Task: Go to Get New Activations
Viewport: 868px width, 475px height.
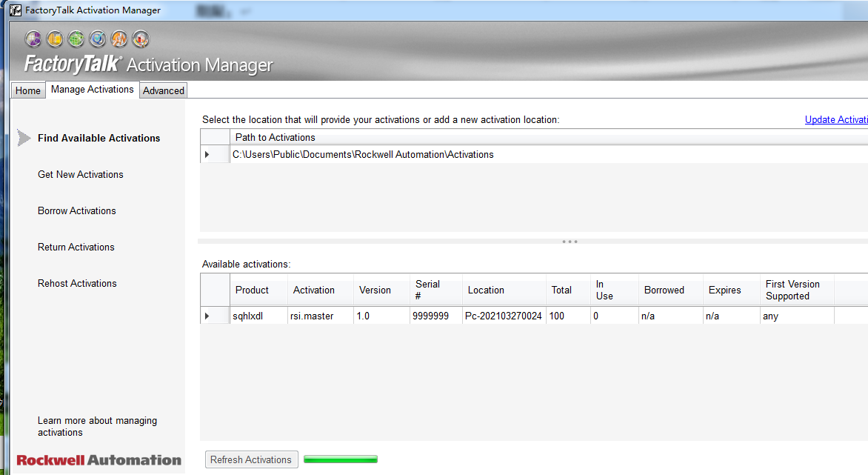Action: coord(81,175)
